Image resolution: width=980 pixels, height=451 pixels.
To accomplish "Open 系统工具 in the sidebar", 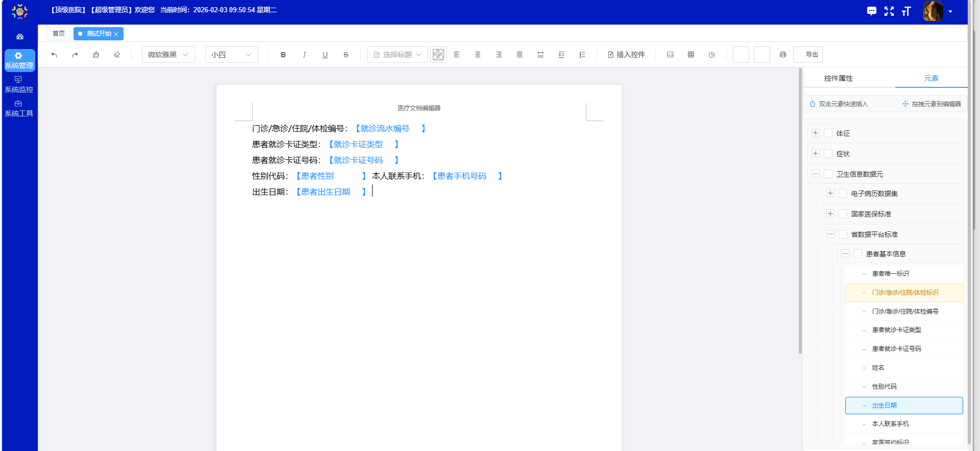I will (x=19, y=109).
